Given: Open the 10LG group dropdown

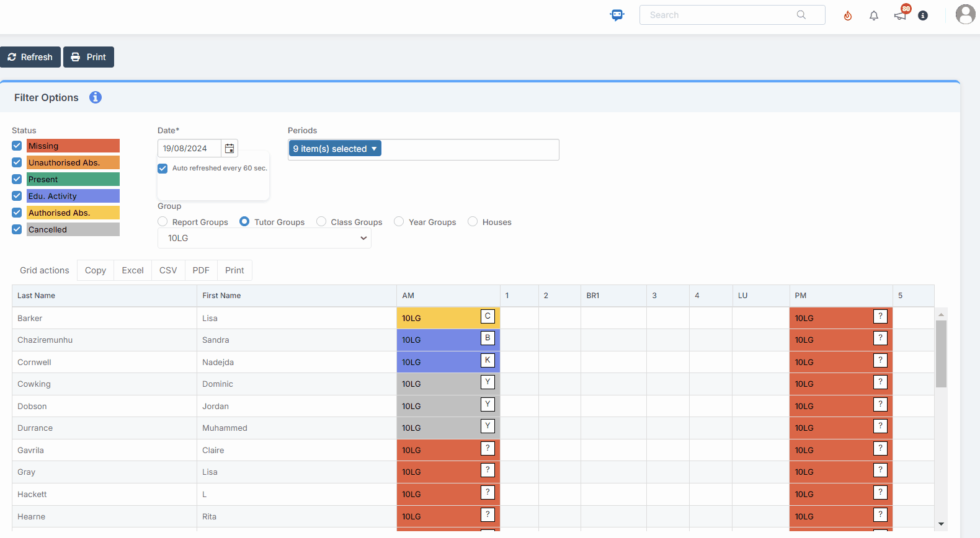Looking at the screenshot, I should tap(264, 238).
